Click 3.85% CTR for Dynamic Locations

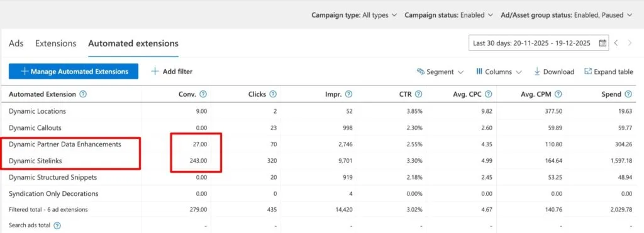click(x=414, y=111)
